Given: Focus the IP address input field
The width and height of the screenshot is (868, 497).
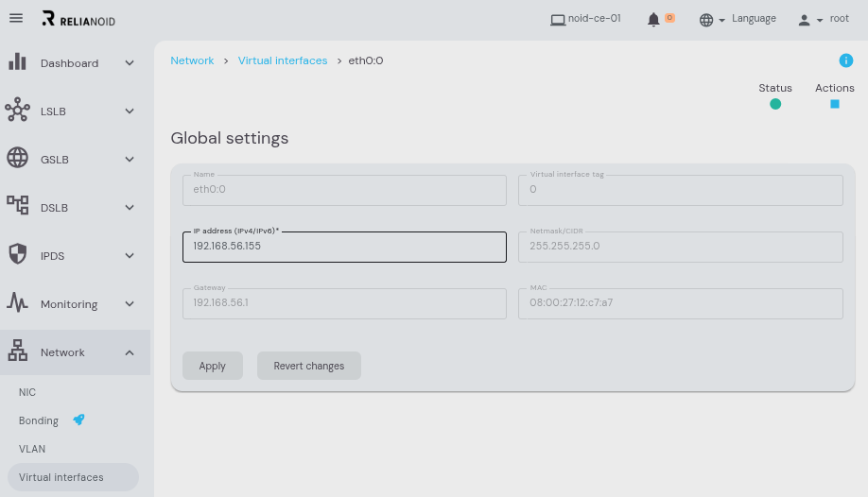Looking at the screenshot, I should point(344,247).
